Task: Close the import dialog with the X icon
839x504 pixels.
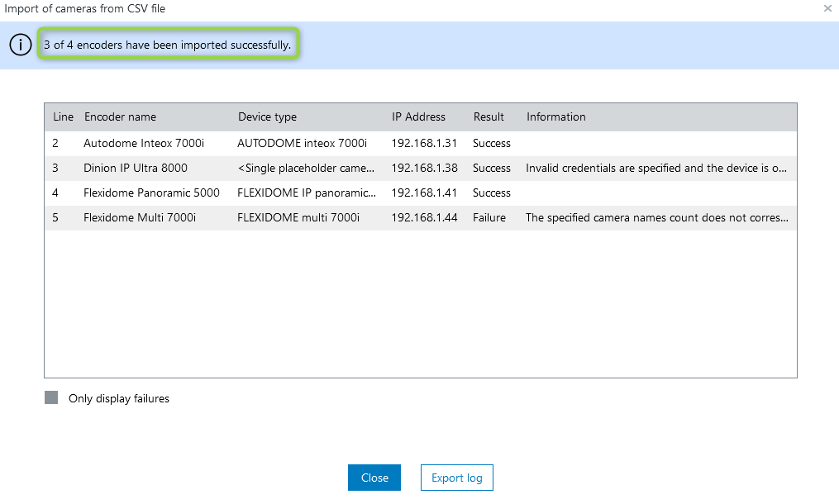Action: (x=827, y=8)
